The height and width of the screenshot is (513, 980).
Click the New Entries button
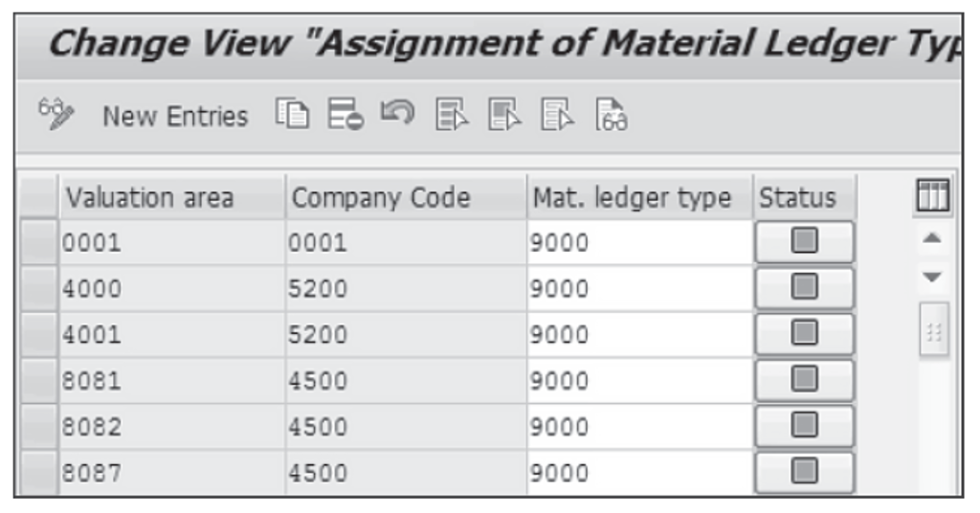tap(174, 117)
